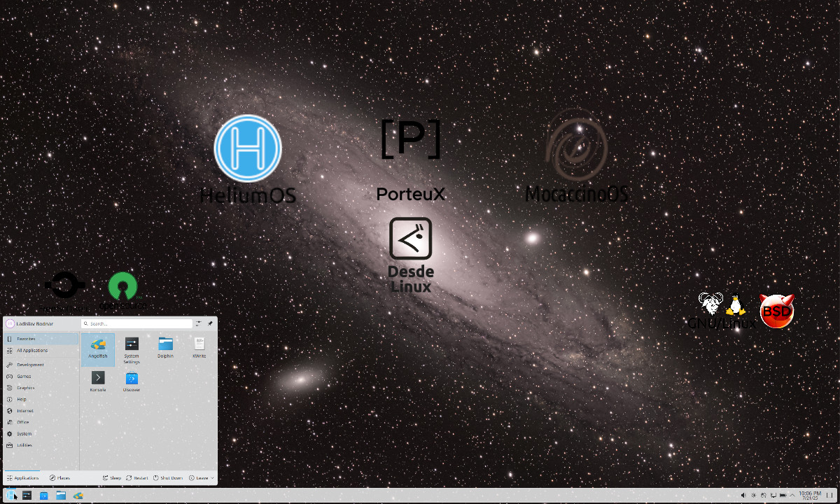Open Konsole terminal from the launcher
The height and width of the screenshot is (504, 840).
tap(97, 381)
